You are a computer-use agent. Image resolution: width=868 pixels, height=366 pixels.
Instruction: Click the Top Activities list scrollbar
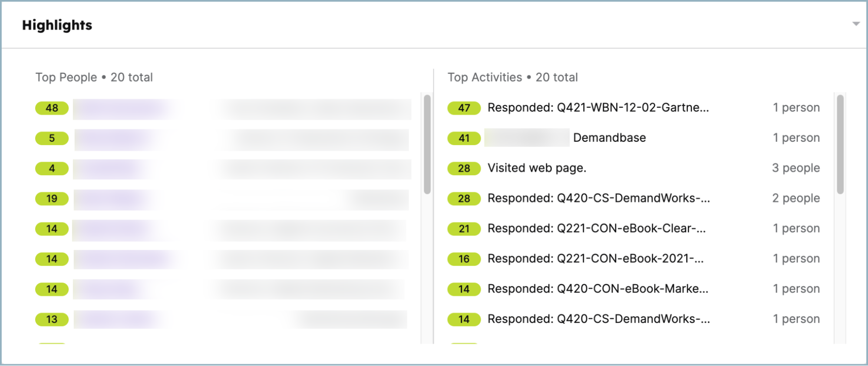[x=840, y=144]
